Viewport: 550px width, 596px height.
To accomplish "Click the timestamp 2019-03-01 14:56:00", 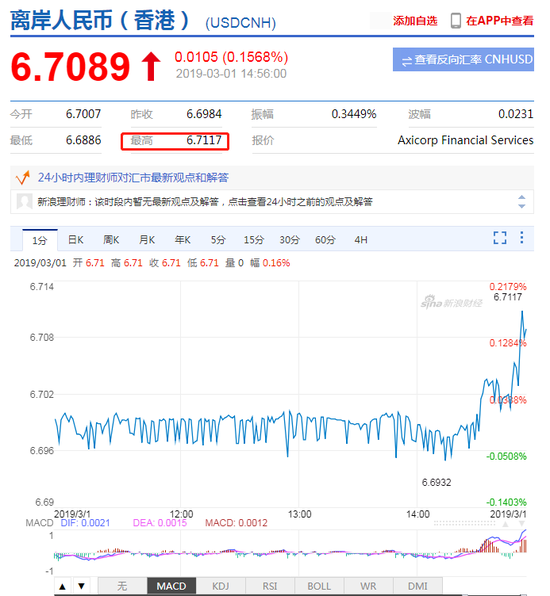I will click(x=231, y=74).
